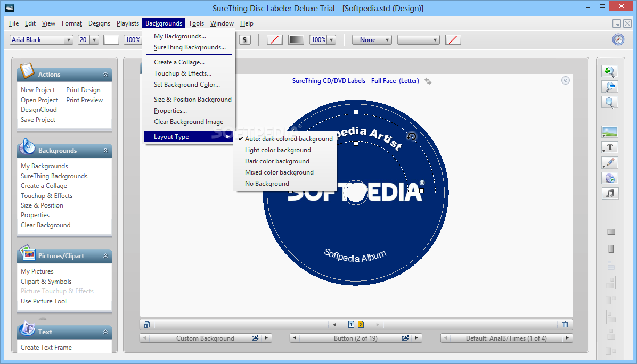Open layout browser icon beside Button (2 of 19)
Screen dimensions: 637x364
pos(405,338)
